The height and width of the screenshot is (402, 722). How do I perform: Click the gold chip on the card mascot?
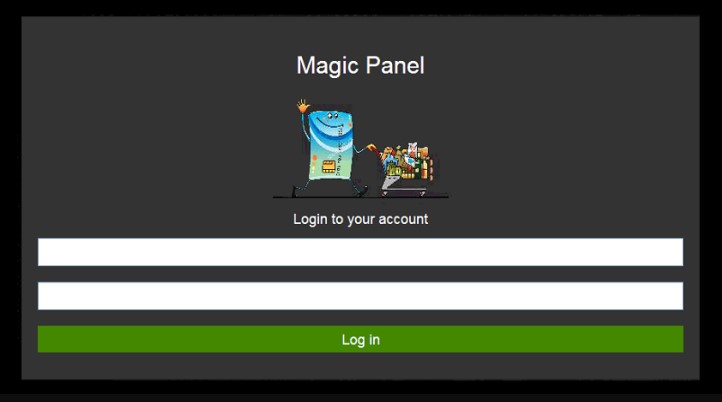coord(328,166)
